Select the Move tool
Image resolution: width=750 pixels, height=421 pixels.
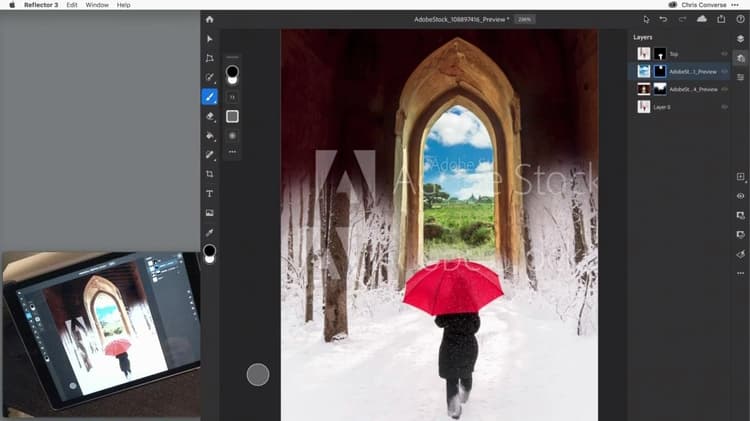pyautogui.click(x=210, y=39)
